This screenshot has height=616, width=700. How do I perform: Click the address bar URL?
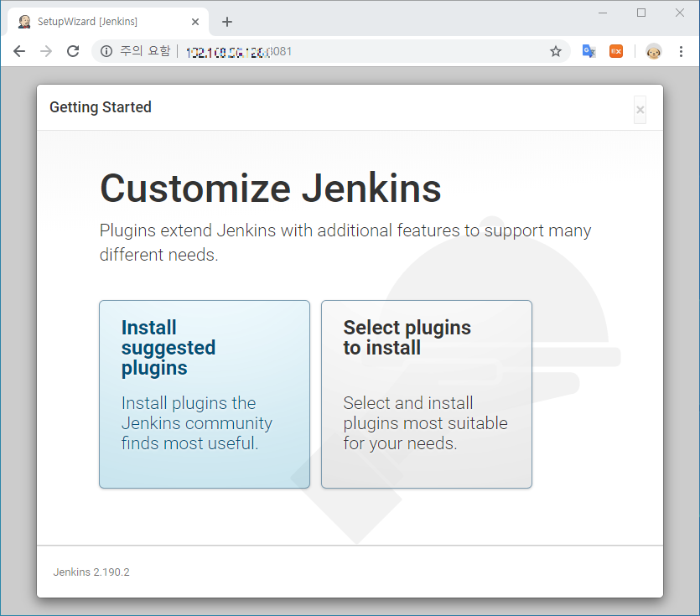[238, 52]
